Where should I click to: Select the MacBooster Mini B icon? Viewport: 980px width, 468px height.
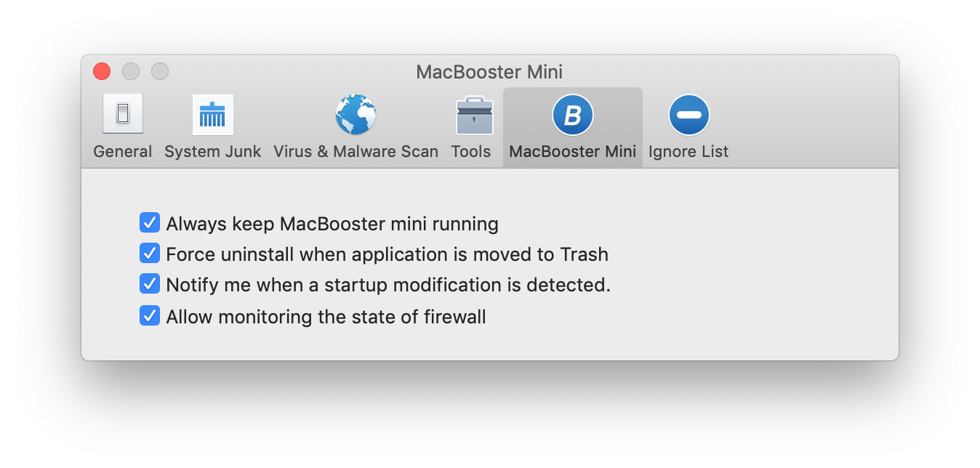pos(573,115)
